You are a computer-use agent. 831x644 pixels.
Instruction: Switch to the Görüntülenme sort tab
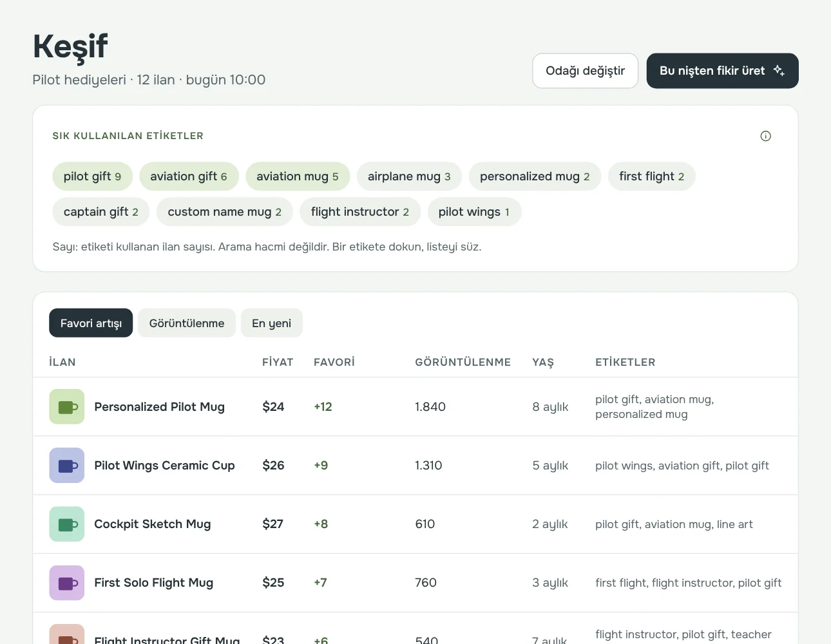[187, 323]
